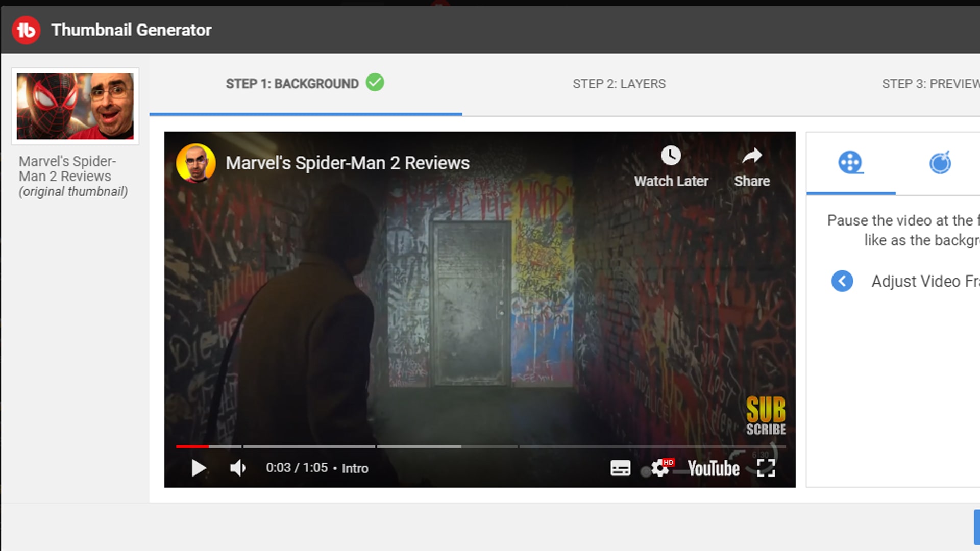The image size is (980, 551).
Task: Click the HD quality settings gear icon
Action: (660, 467)
